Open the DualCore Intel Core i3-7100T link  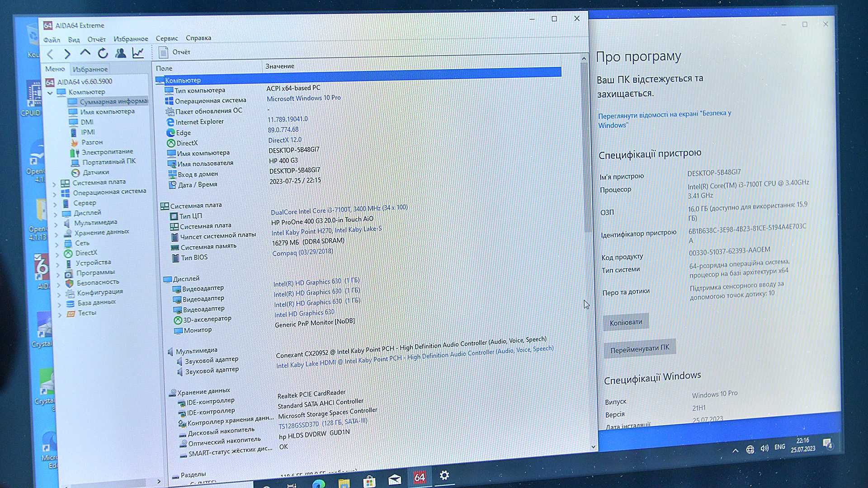point(339,210)
